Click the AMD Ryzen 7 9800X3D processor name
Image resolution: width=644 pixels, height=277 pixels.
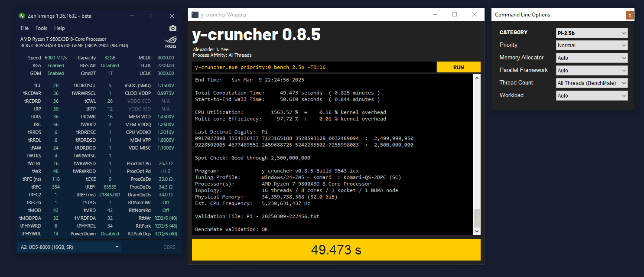coord(63,39)
